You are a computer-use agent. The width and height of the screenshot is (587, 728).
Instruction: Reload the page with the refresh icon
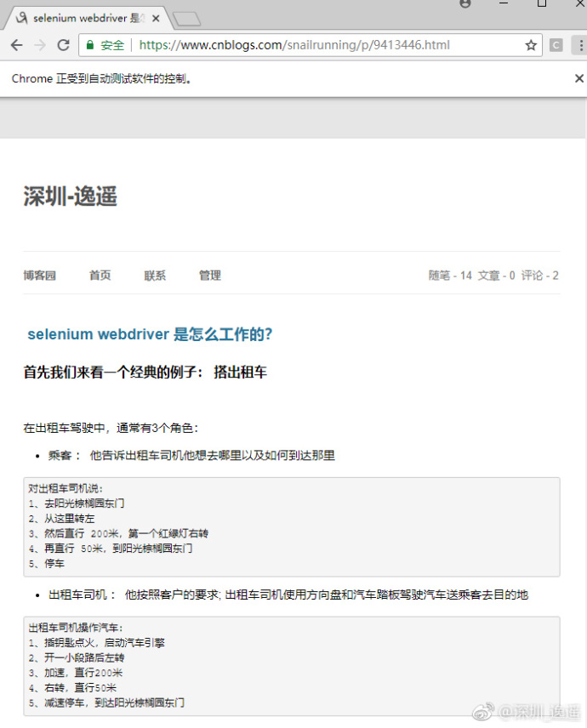pyautogui.click(x=63, y=45)
